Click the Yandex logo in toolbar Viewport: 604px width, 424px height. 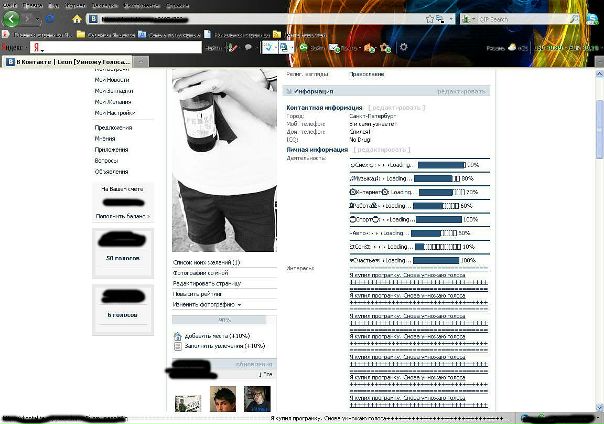tap(38, 47)
